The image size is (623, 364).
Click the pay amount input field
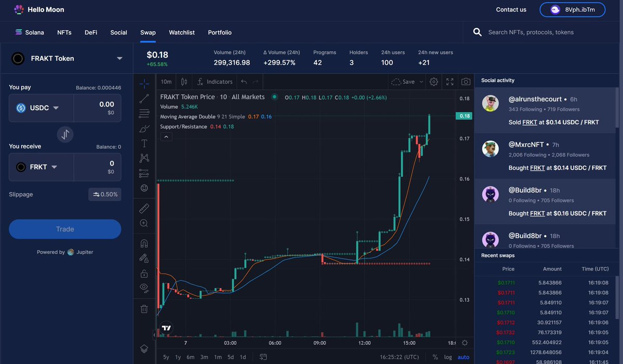98,108
